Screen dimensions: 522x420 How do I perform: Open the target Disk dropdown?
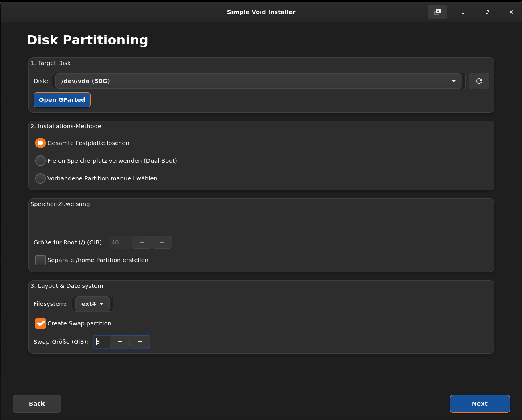[259, 81]
